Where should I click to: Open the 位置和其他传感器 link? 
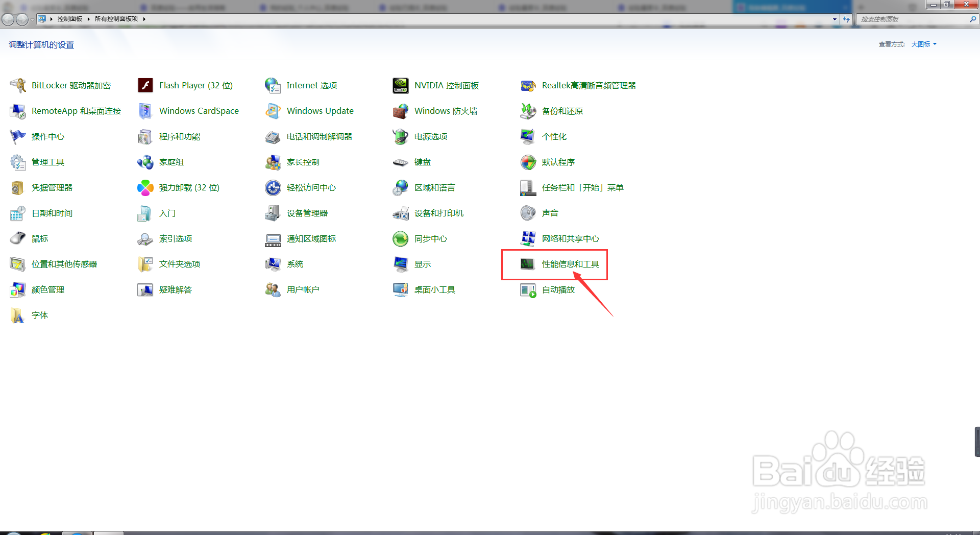click(x=64, y=264)
